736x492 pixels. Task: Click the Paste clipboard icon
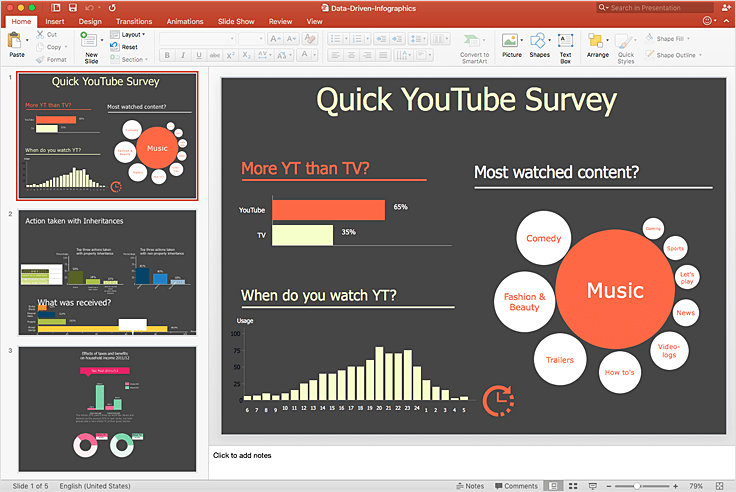click(x=15, y=40)
